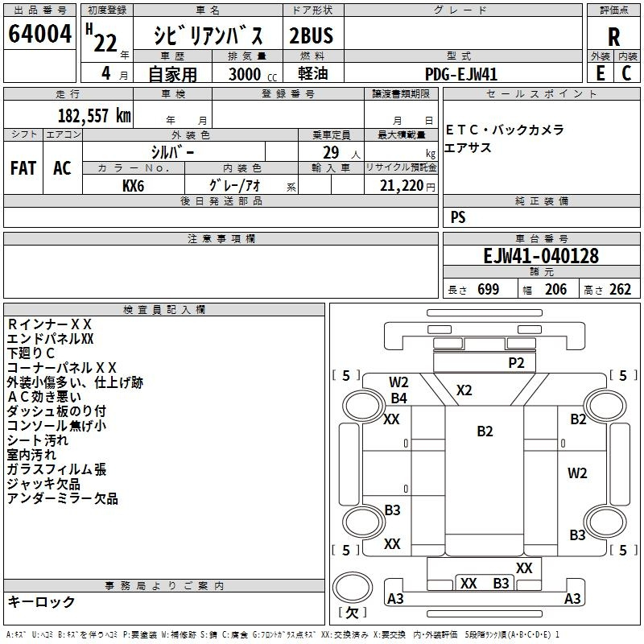Click the X2 windshield mark on the diagram

point(464,390)
